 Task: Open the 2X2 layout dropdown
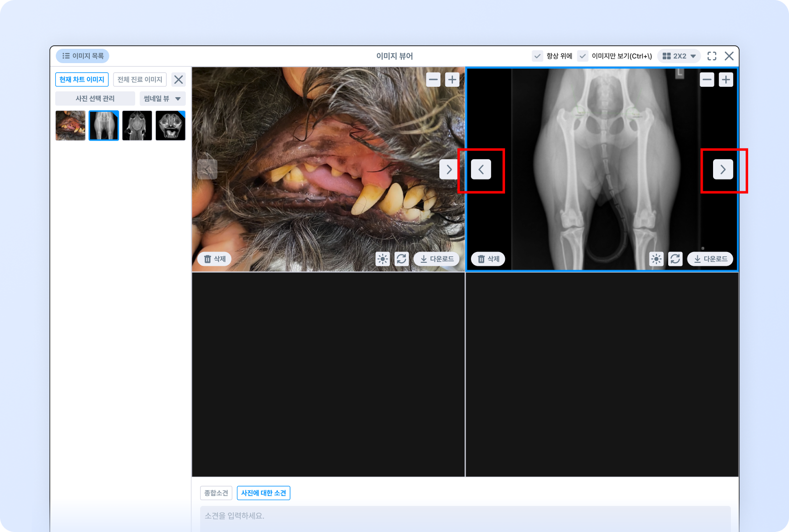click(679, 56)
